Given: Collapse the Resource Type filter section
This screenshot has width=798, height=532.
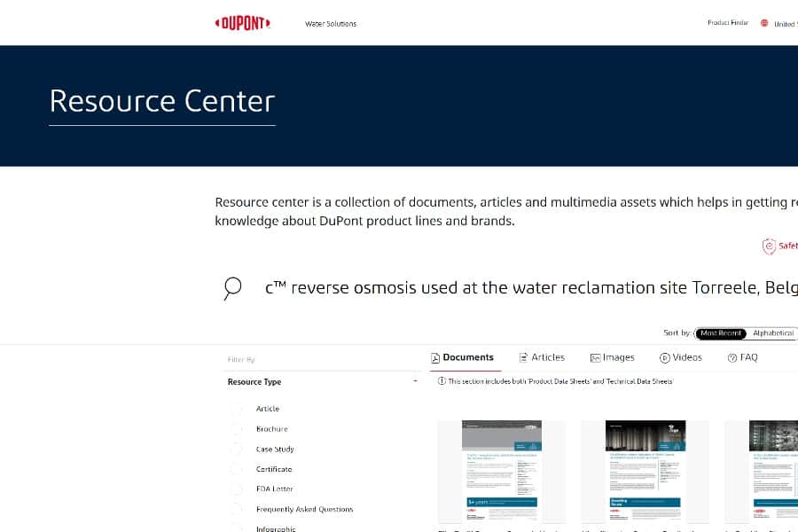Looking at the screenshot, I should 415,382.
